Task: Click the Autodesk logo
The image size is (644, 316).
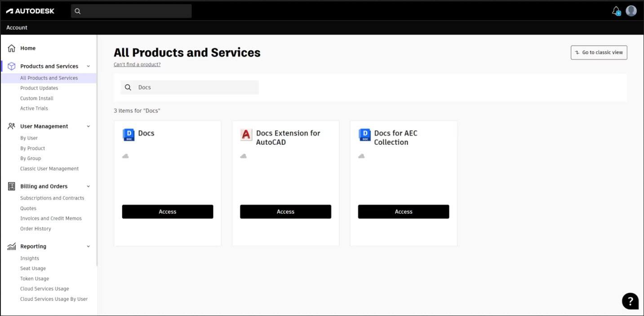Action: pyautogui.click(x=30, y=11)
